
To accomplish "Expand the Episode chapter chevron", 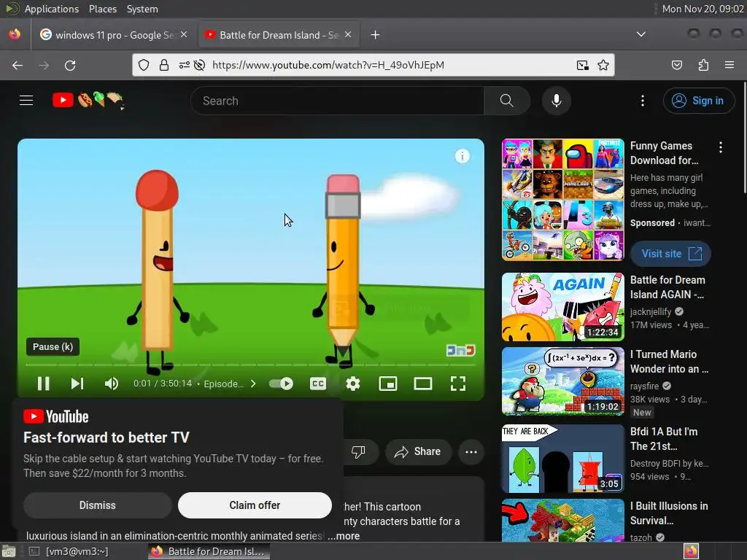I will tap(253, 384).
